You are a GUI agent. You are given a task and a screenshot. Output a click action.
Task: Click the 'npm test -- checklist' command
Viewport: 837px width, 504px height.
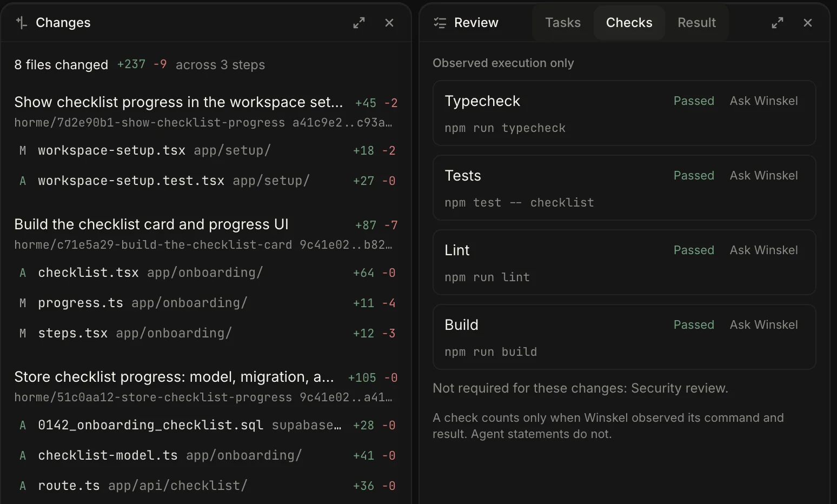(519, 203)
